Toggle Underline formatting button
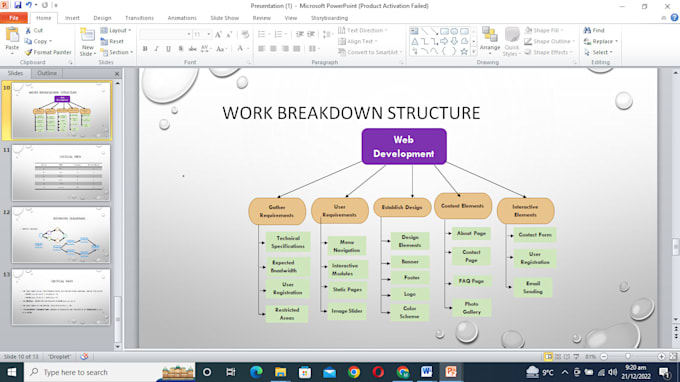Image resolution: width=680 pixels, height=382 pixels. click(168, 49)
